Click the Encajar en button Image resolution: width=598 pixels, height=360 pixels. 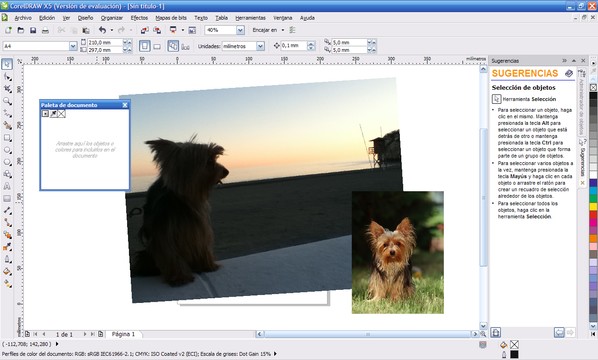[265, 30]
